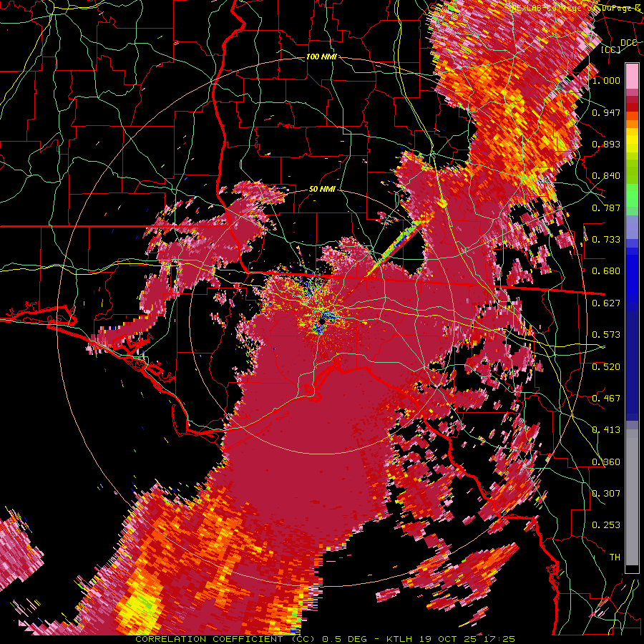The image size is (644, 644).
Task: Click the 0.840 scale label
Action: 606,176
